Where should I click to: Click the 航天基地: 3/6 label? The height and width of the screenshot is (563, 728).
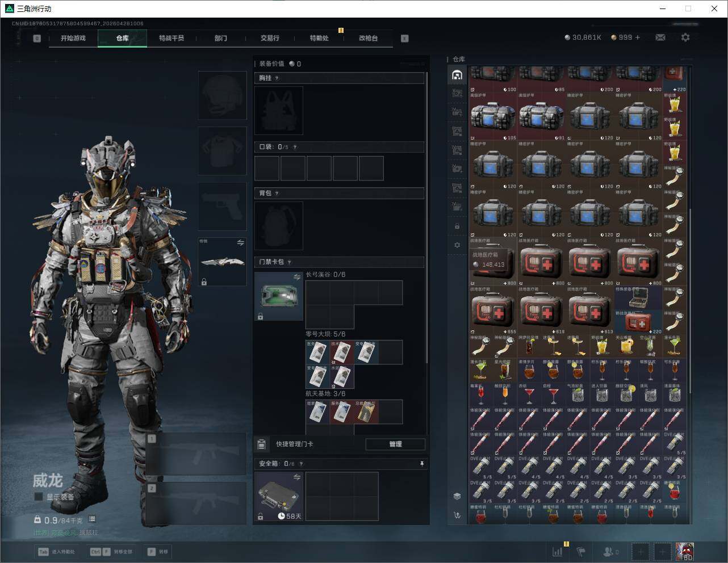click(x=325, y=394)
